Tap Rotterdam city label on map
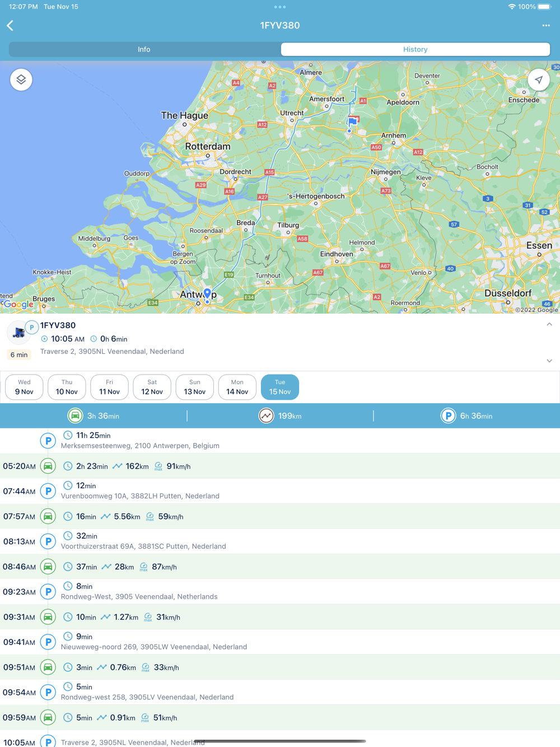 click(x=208, y=146)
